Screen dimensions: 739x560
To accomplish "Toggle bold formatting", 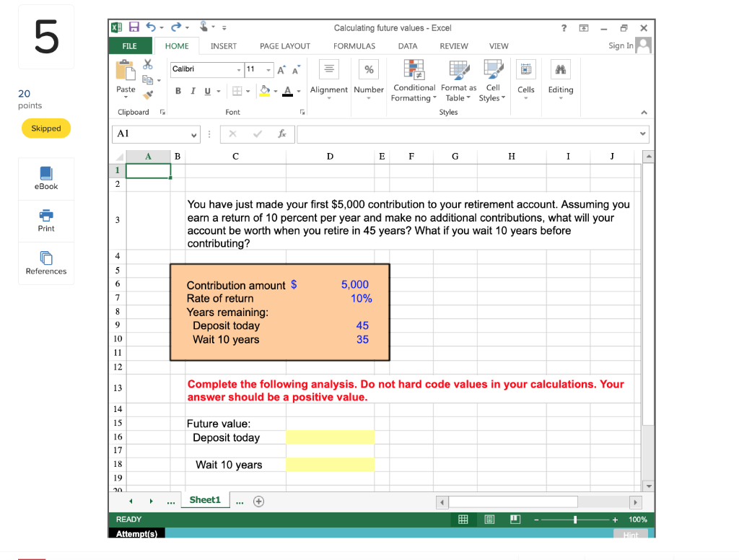I will 178,91.
